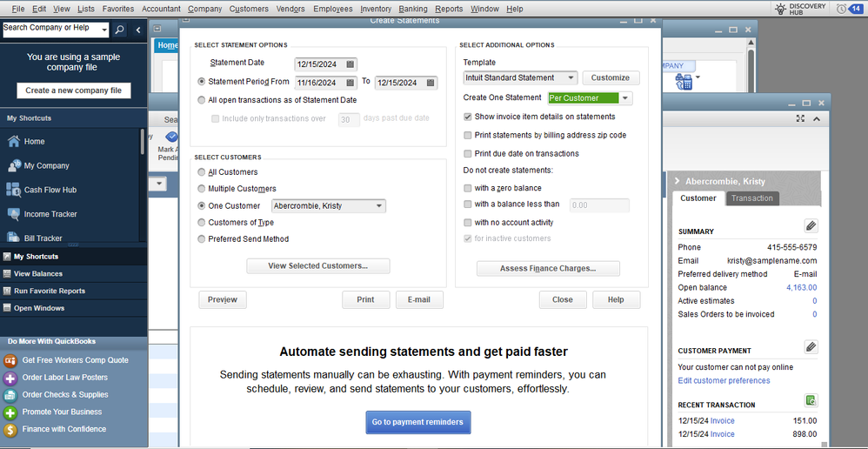The image size is (868, 449).
Task: Switch to Transaction tab
Action: pos(751,198)
